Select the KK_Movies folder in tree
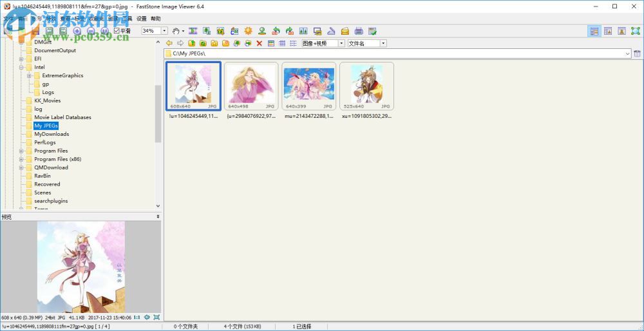644x331 pixels. [x=47, y=100]
